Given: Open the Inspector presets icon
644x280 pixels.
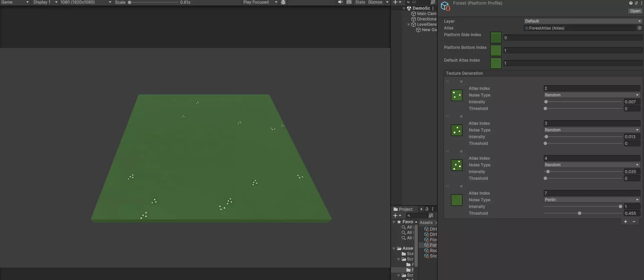Looking at the screenshot, I should coord(636,3).
